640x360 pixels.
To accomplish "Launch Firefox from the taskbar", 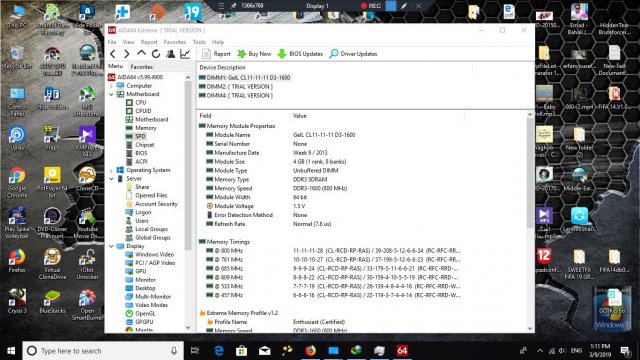I will 311,351.
